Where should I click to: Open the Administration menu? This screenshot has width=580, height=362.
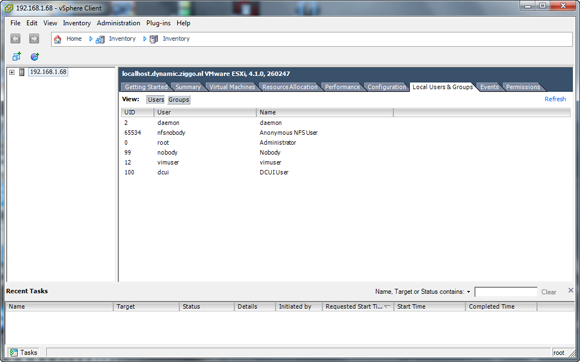click(x=118, y=23)
